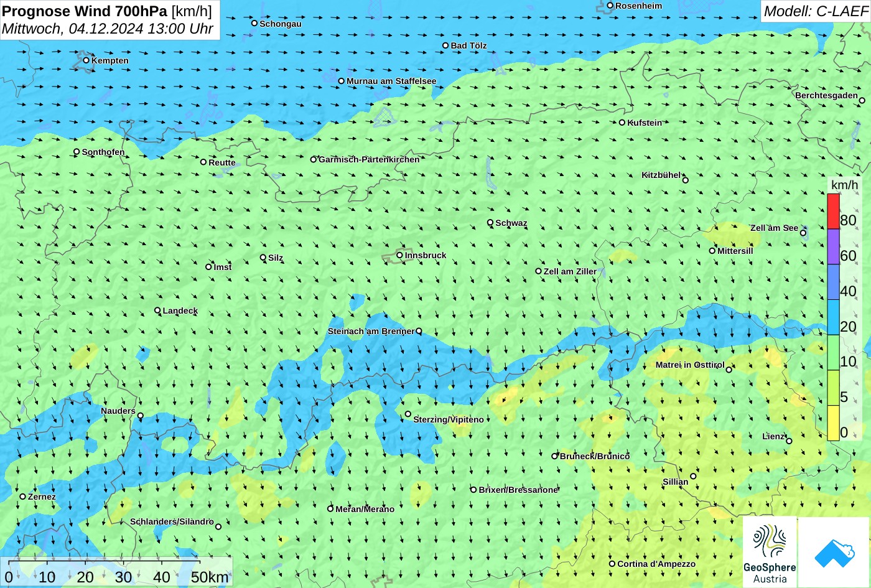This screenshot has height=588, width=871.
Task: Click the 'Garmisch-Partenkirchen' label
Action: [x=369, y=159]
